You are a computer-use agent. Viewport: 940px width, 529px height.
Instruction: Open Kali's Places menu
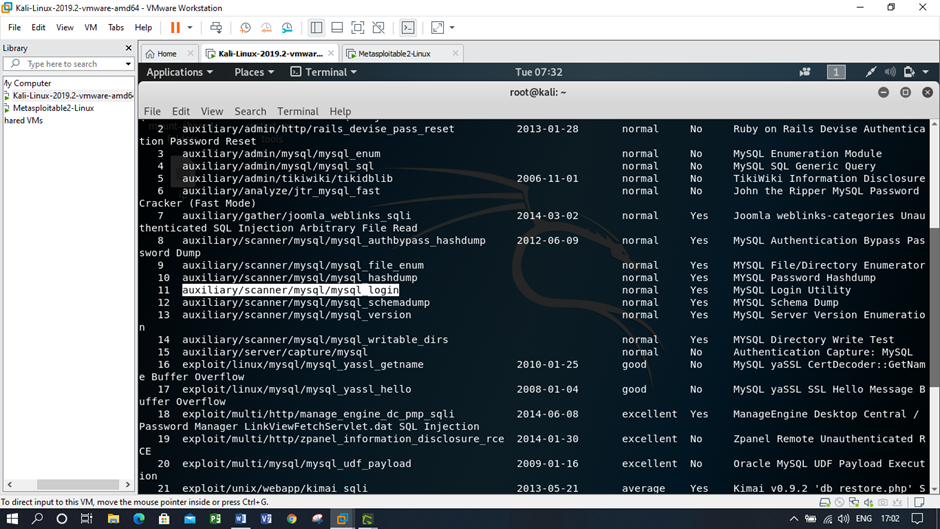(x=254, y=72)
